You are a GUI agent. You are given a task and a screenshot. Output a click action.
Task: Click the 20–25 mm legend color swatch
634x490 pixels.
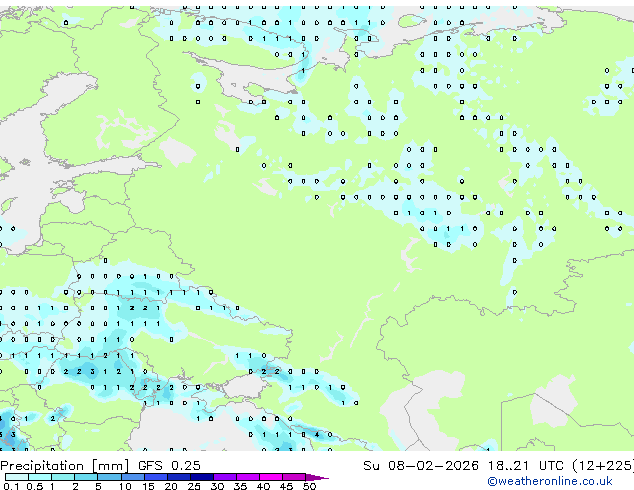[x=178, y=477]
